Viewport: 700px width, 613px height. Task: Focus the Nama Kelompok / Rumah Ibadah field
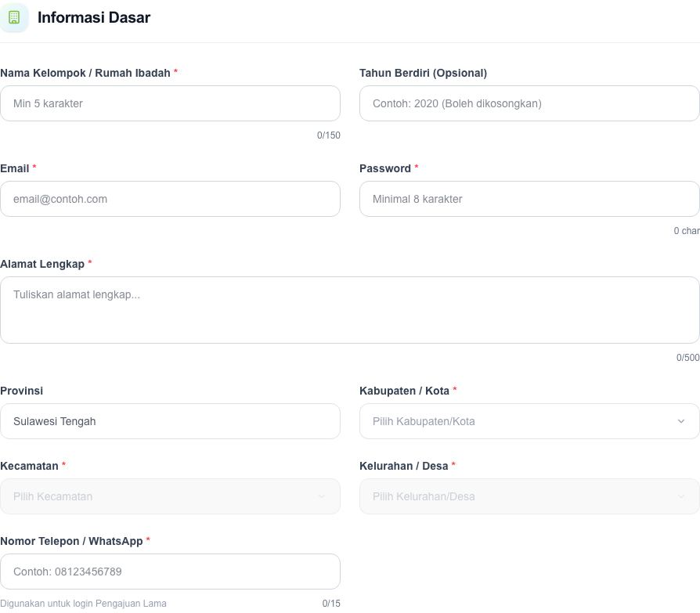tap(170, 103)
